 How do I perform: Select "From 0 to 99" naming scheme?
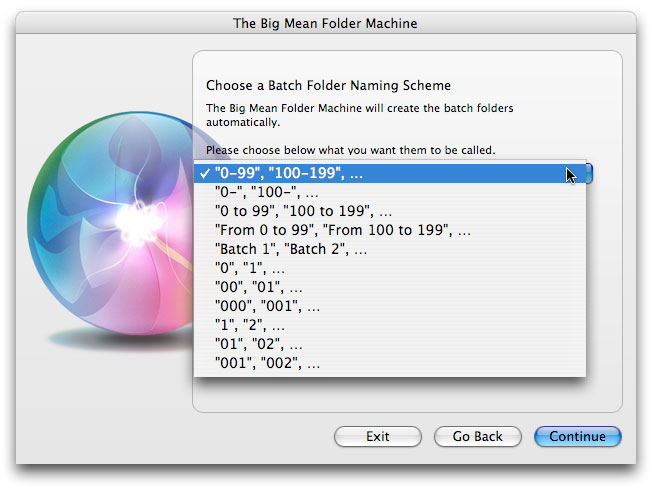pos(390,230)
